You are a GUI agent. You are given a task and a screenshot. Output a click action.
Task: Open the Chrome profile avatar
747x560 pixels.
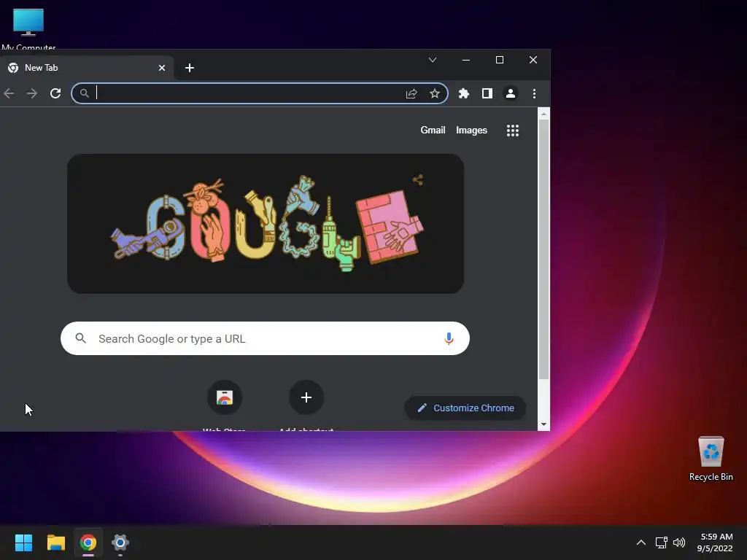[x=510, y=93]
